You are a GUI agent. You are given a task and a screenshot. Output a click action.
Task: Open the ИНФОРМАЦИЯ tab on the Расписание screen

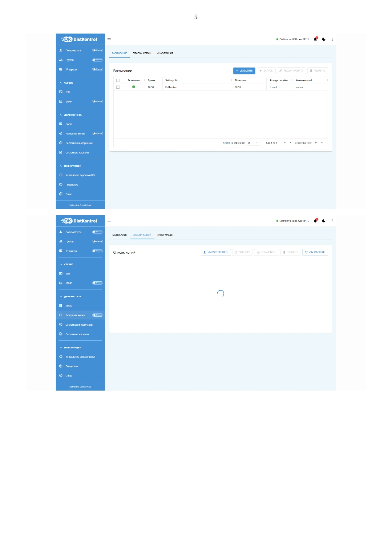click(x=165, y=53)
